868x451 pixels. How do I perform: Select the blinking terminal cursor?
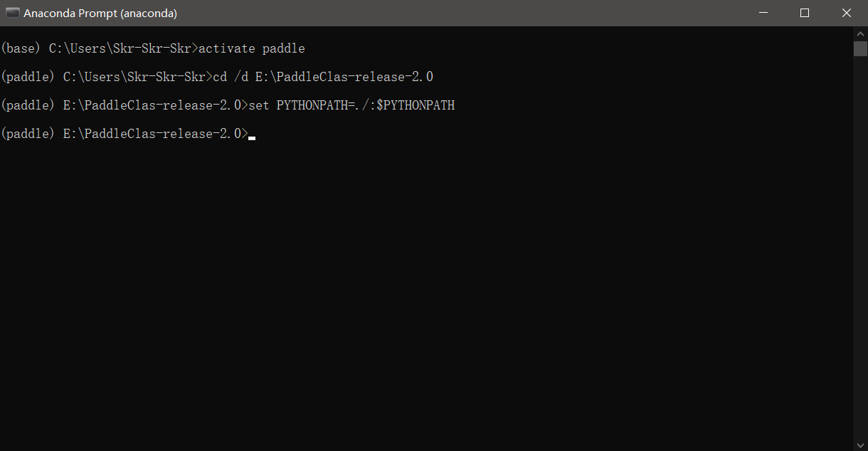[x=251, y=137]
